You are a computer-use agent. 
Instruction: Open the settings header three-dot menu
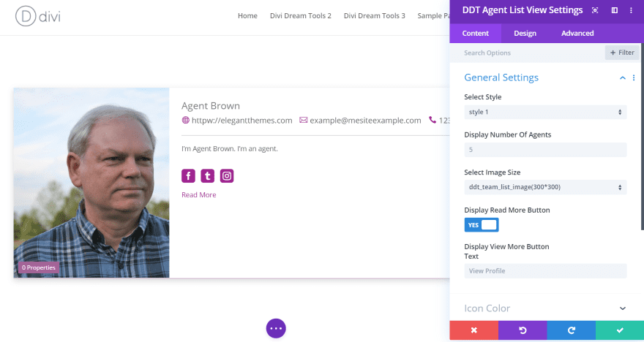(632, 10)
